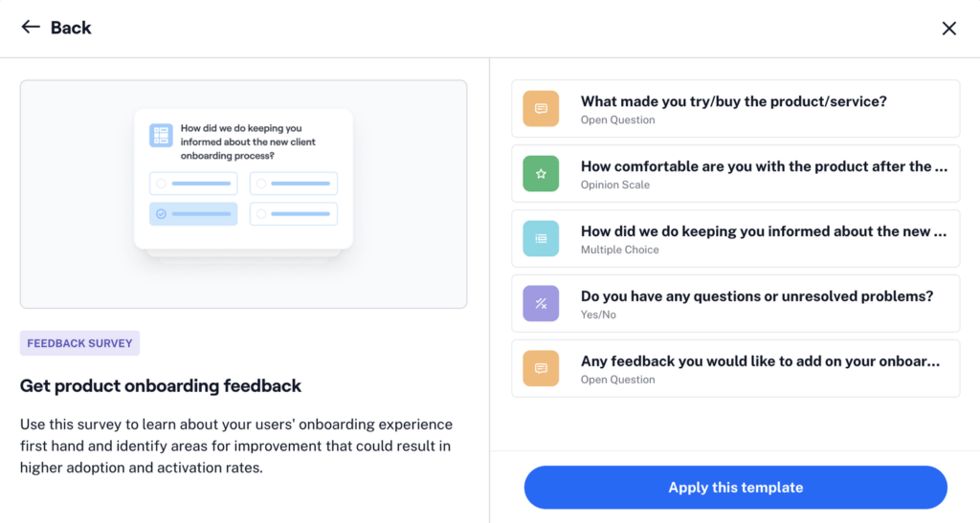Click the blue grid icon in the preview card
This screenshot has width=980, height=523.
point(161,135)
